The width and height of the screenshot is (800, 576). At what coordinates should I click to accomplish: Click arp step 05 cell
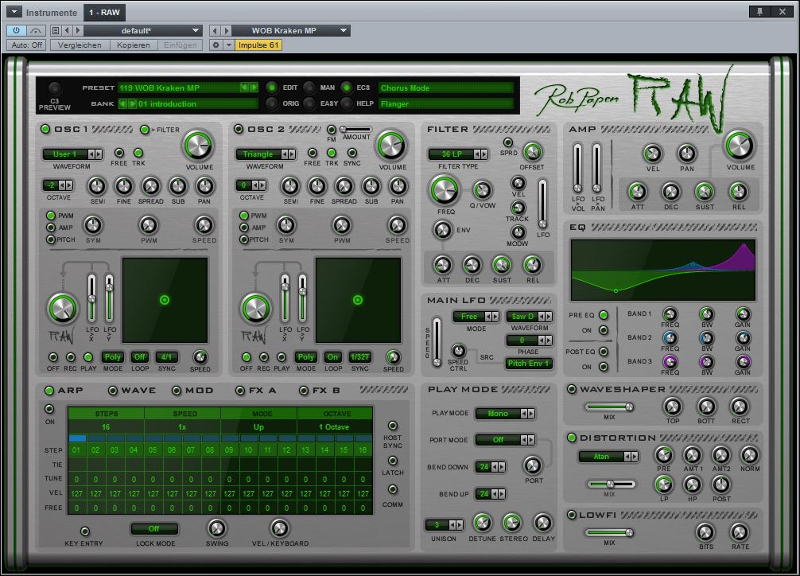pyautogui.click(x=153, y=450)
